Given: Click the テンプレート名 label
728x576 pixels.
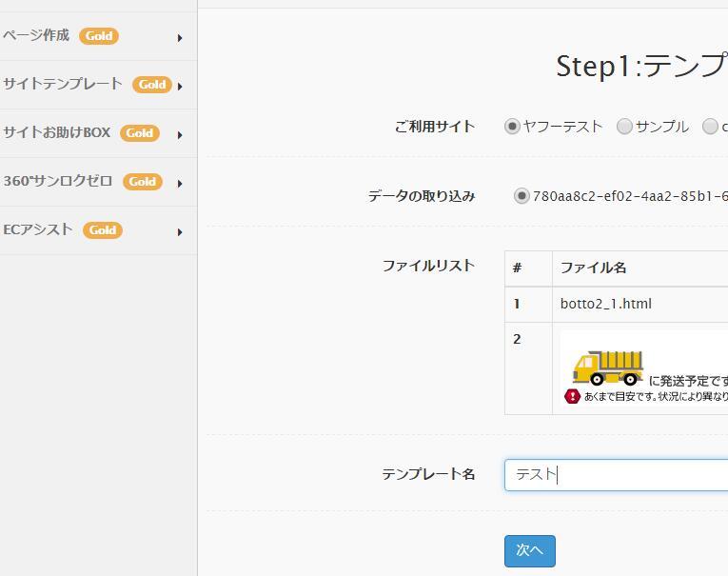Looking at the screenshot, I should 428,474.
